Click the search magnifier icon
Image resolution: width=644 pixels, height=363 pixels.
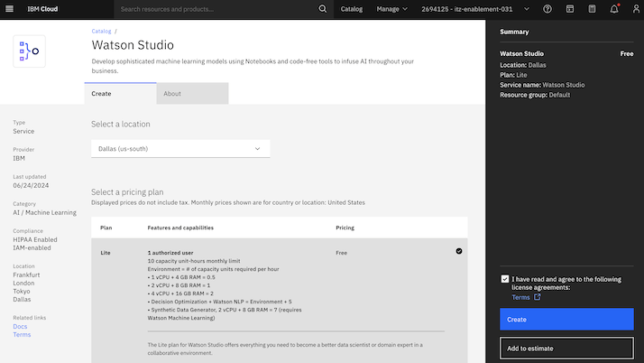(322, 9)
